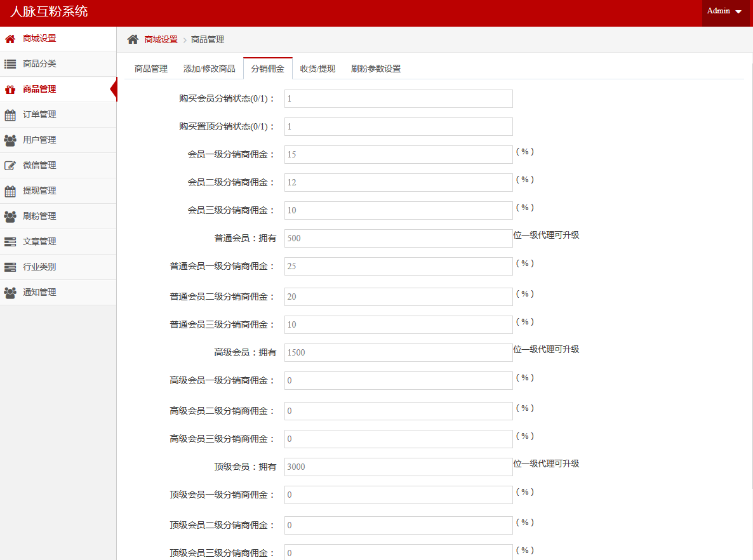Viewport: 753px width, 560px height.
Task: Click the home icon in the breadcrumb bar
Action: pos(133,39)
